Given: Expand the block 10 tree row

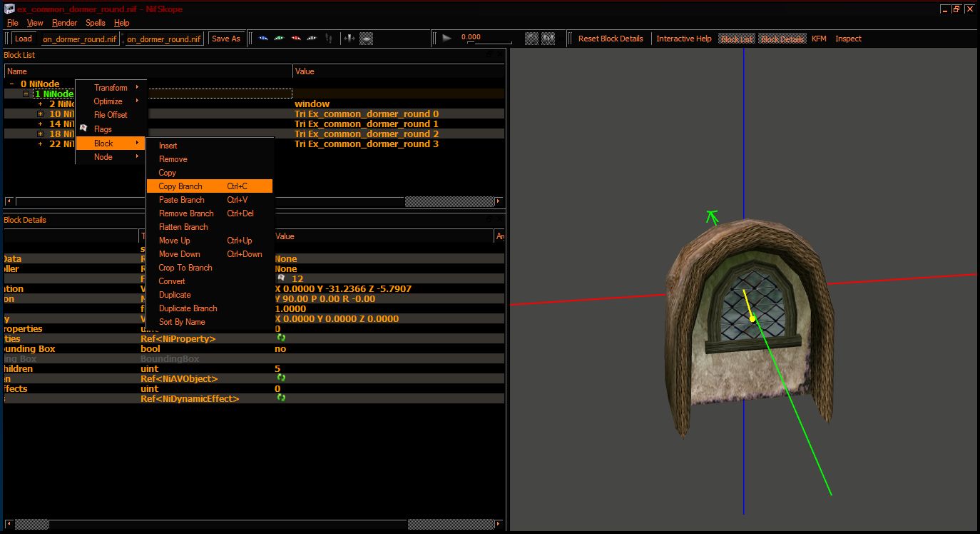Looking at the screenshot, I should pos(40,114).
